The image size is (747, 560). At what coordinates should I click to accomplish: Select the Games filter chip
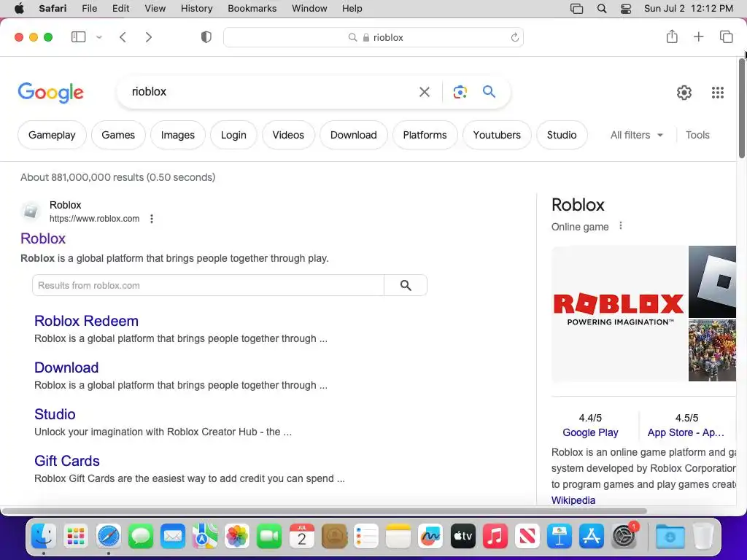tap(118, 135)
